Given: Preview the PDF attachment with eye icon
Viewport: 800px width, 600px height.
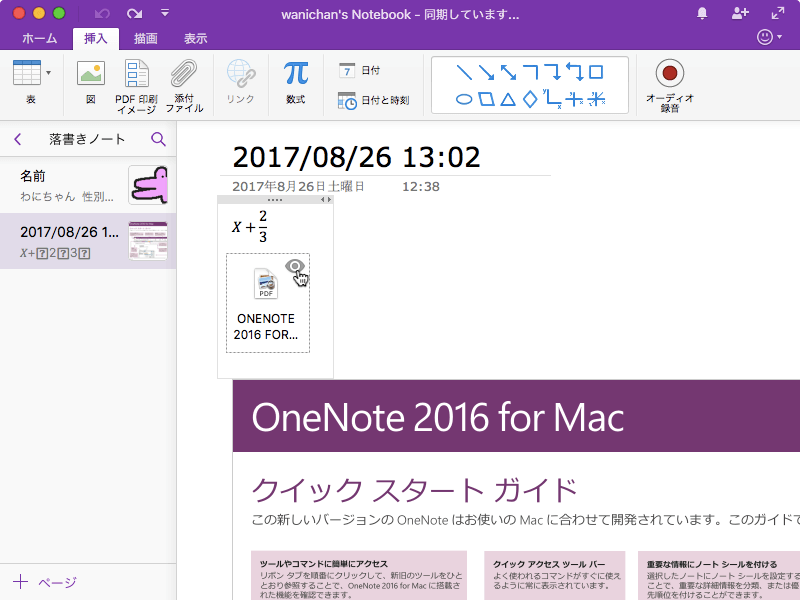Looking at the screenshot, I should click(294, 266).
